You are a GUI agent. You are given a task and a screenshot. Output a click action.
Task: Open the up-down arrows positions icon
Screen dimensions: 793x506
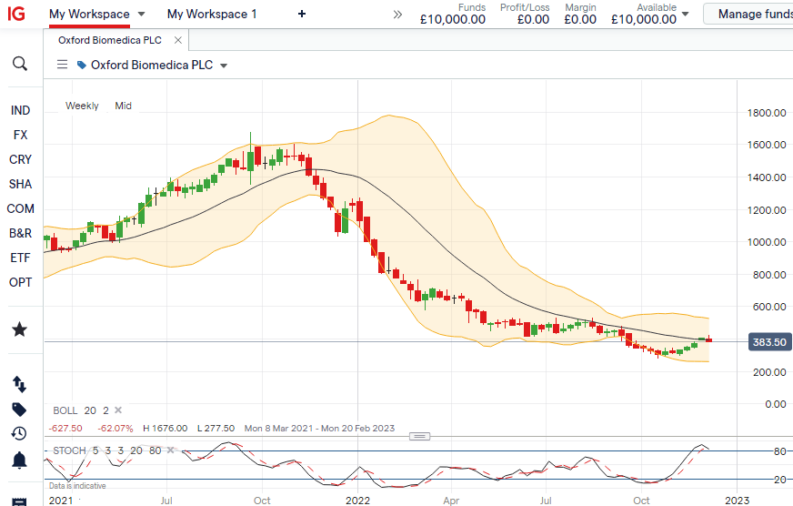(x=19, y=385)
